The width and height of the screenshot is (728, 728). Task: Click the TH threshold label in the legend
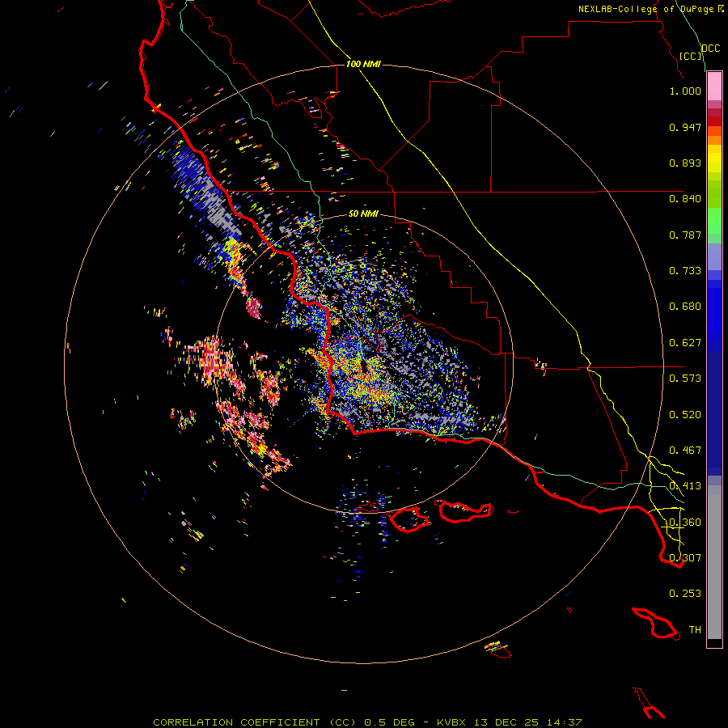695,630
